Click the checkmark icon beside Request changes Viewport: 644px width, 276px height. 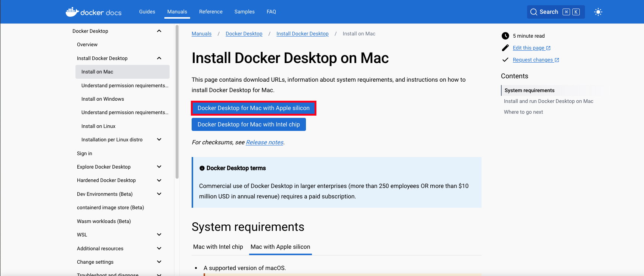[505, 60]
